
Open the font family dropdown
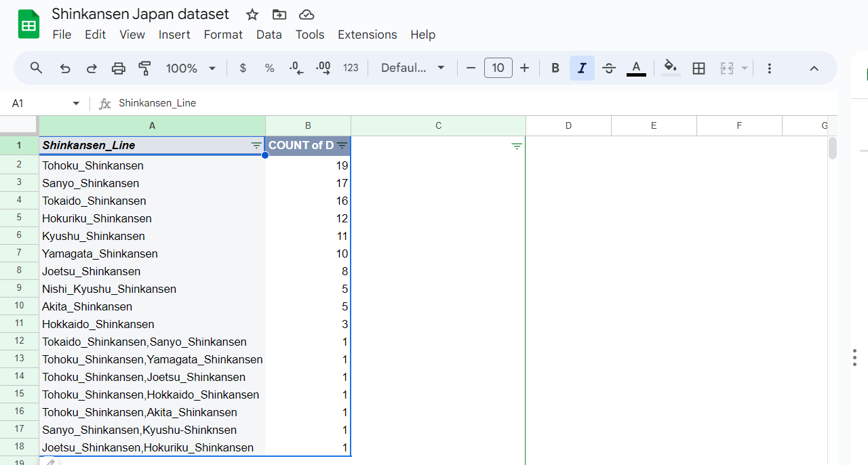[x=413, y=68]
